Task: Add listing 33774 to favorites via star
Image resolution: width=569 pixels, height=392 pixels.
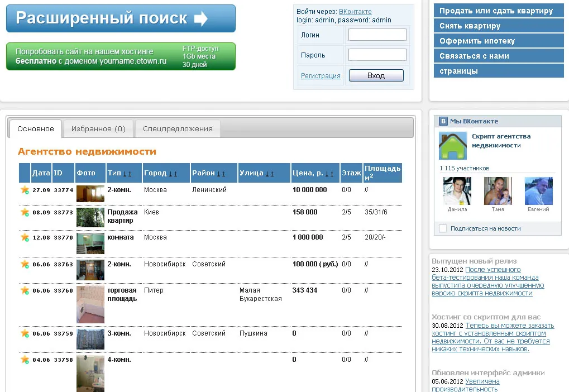Action: coord(25,190)
